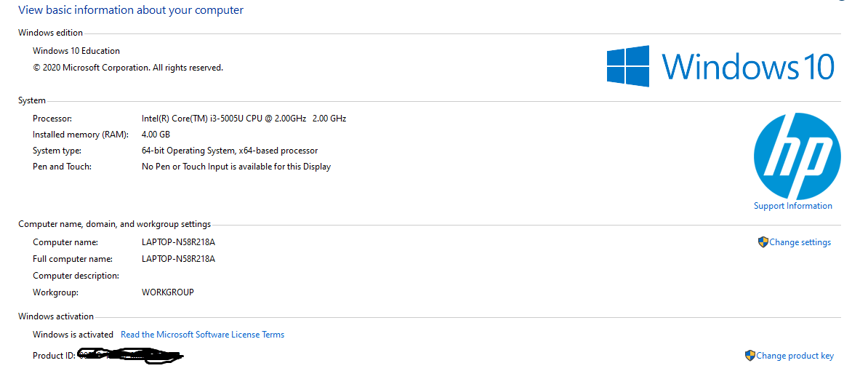Viewport: 868px width, 371px height.
Task: Open the HP Support Information link
Action: [792, 205]
